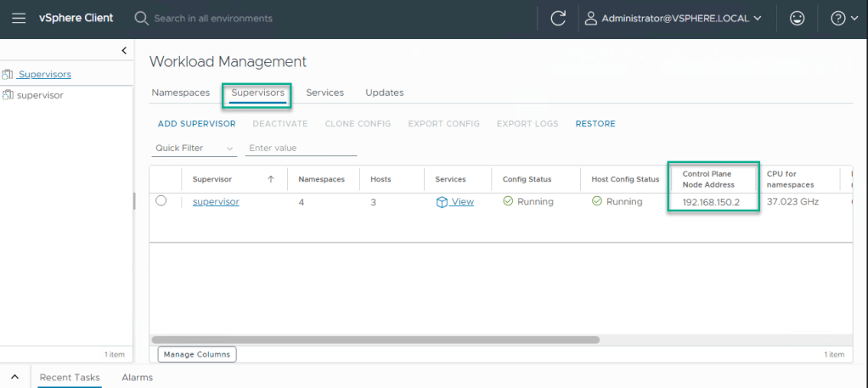The width and height of the screenshot is (868, 388).
Task: Click the Supervisors icon in sidebar
Action: (x=8, y=75)
